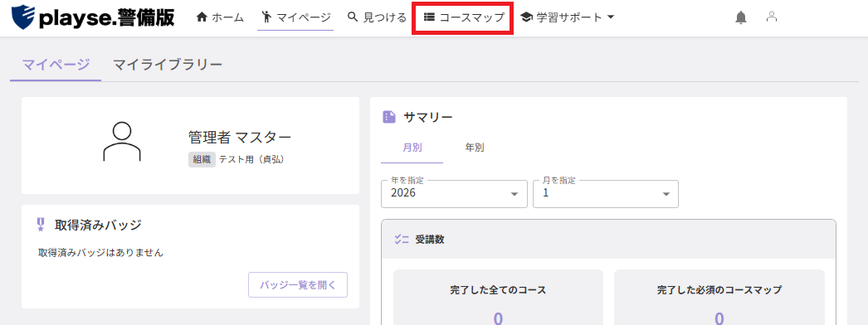Click the checklist icon next to 受講数

[x=402, y=240]
